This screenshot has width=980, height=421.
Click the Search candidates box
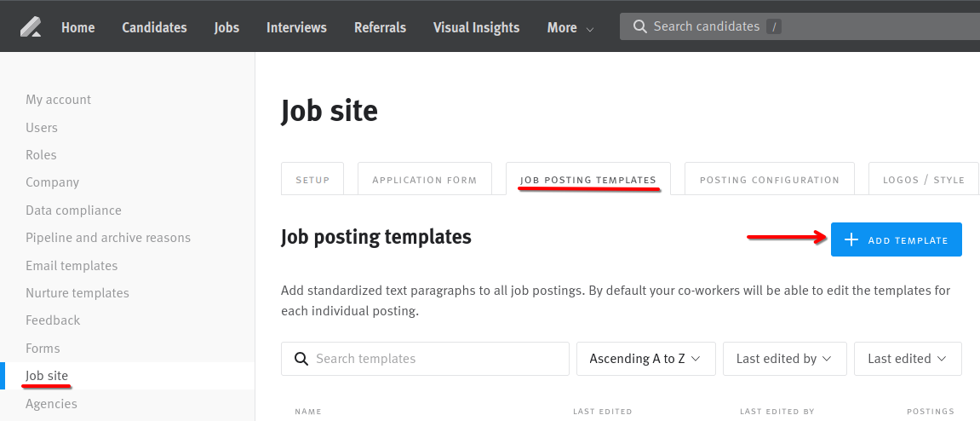[799, 26]
